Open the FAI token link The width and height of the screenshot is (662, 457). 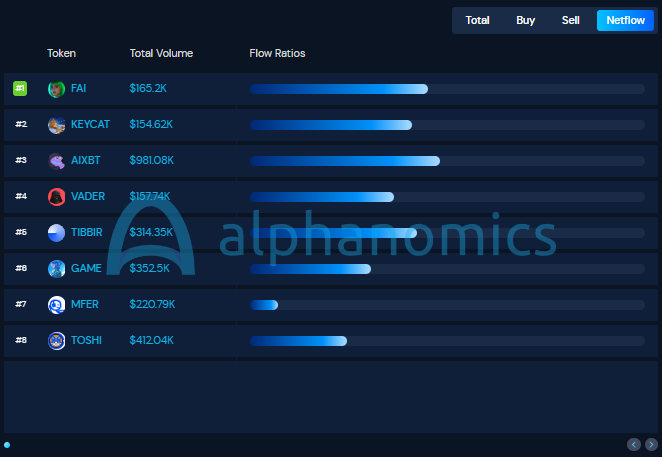pos(79,88)
